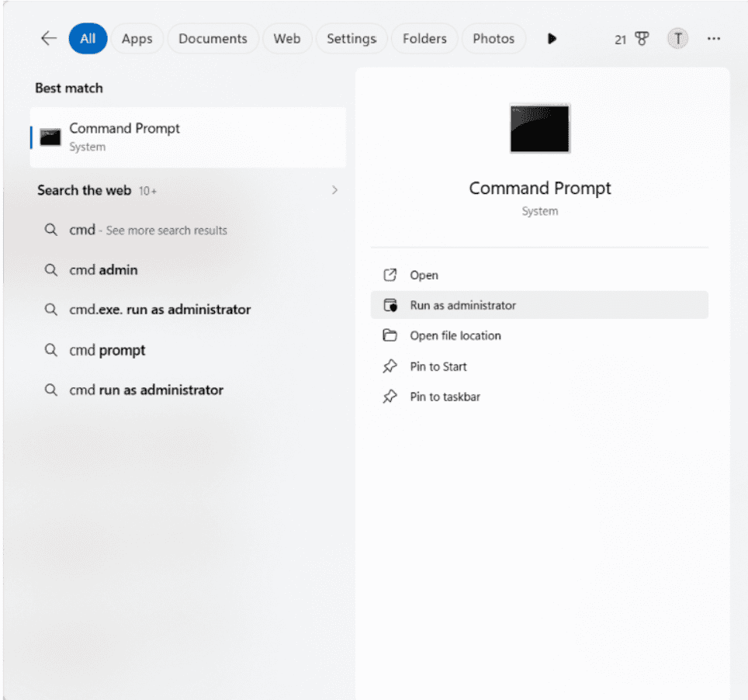This screenshot has height=700, width=748.
Task: Open the rewards trophy icon
Action: pyautogui.click(x=642, y=39)
